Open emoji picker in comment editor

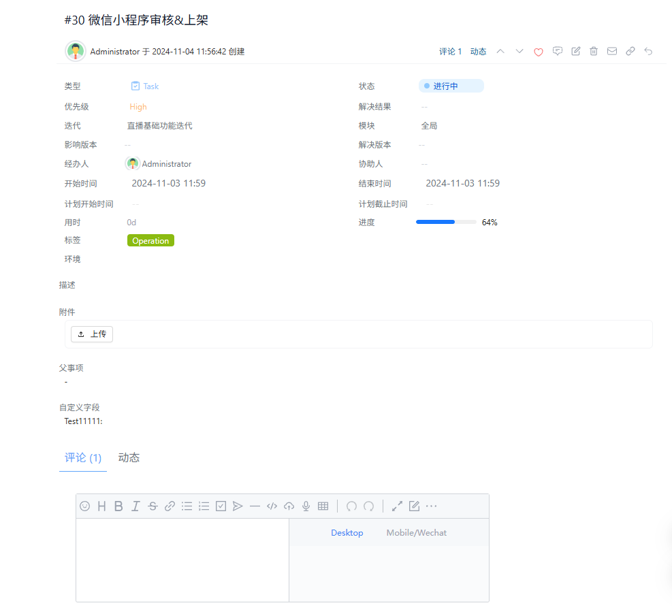[85, 506]
